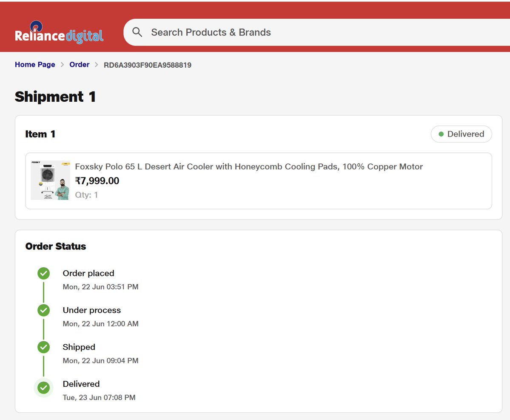The height and width of the screenshot is (420, 510).
Task: Click Mon, 22 Jun 03:51 PM timestamp
Action: [100, 287]
